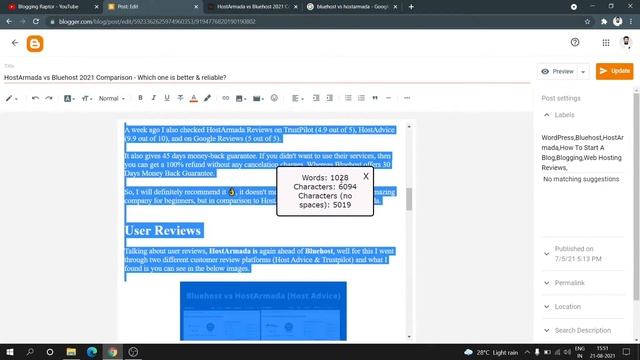Open the Windows Start menu
The image size is (640, 360).
(x=10, y=352)
